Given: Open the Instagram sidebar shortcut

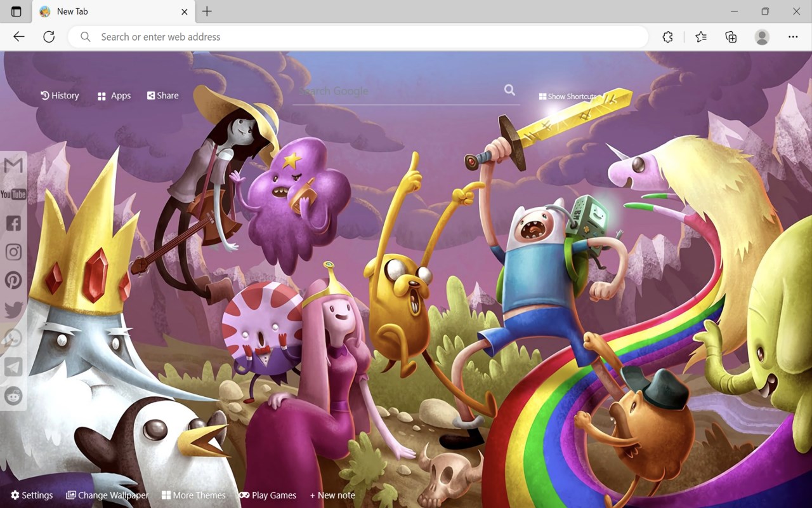Looking at the screenshot, I should 13,251.
